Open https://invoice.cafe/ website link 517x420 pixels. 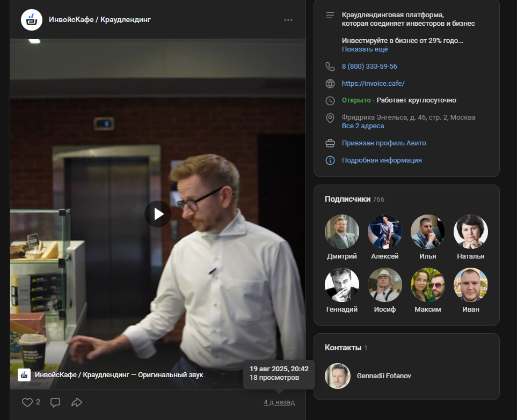click(x=373, y=84)
